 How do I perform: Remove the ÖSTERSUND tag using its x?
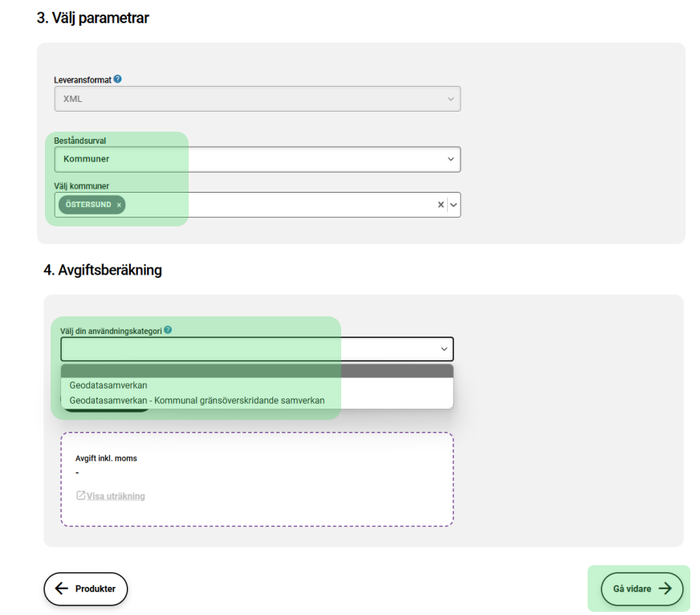point(119,206)
